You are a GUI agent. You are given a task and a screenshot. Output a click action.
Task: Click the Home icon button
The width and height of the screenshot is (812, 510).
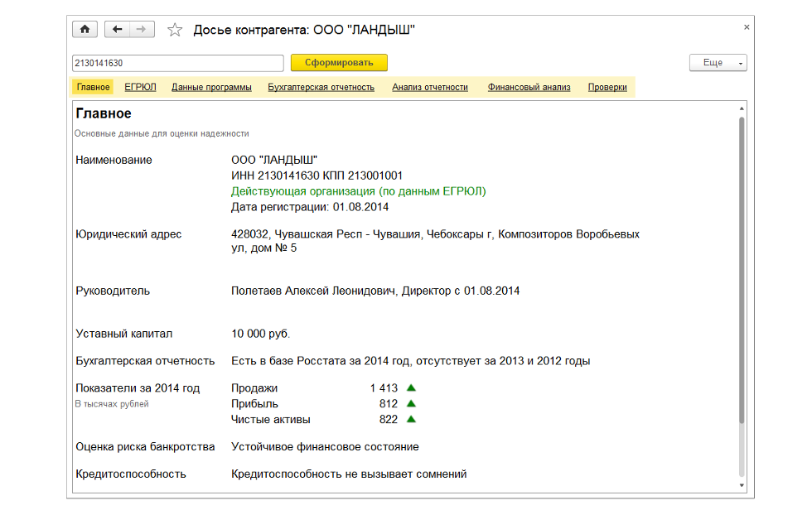pos(85,30)
